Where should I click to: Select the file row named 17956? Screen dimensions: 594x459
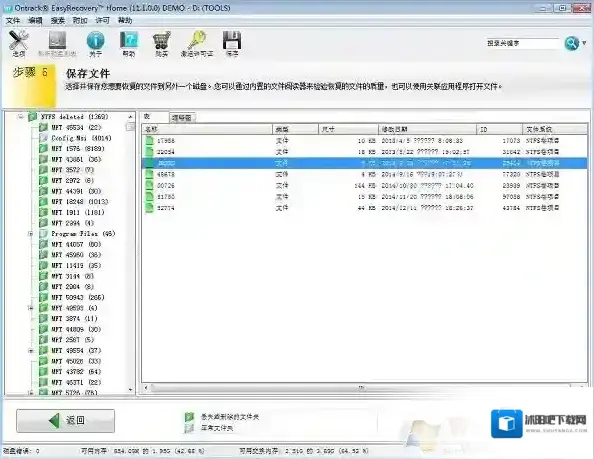click(365, 141)
